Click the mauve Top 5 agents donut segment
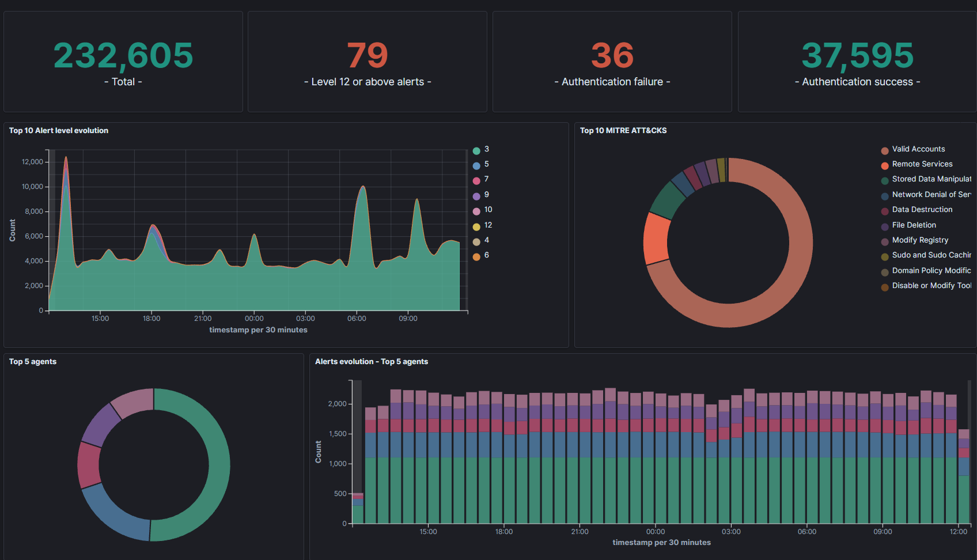Viewport: 977px width, 560px height. tap(134, 402)
